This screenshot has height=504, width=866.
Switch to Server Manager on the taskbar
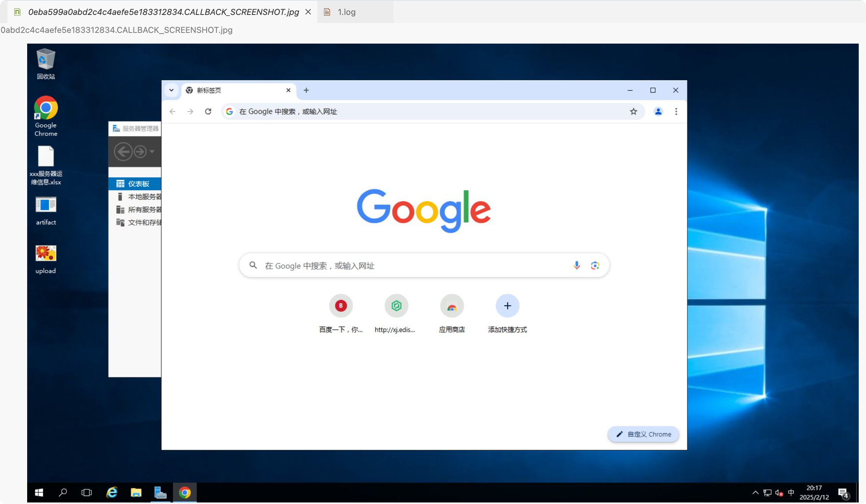[160, 493]
